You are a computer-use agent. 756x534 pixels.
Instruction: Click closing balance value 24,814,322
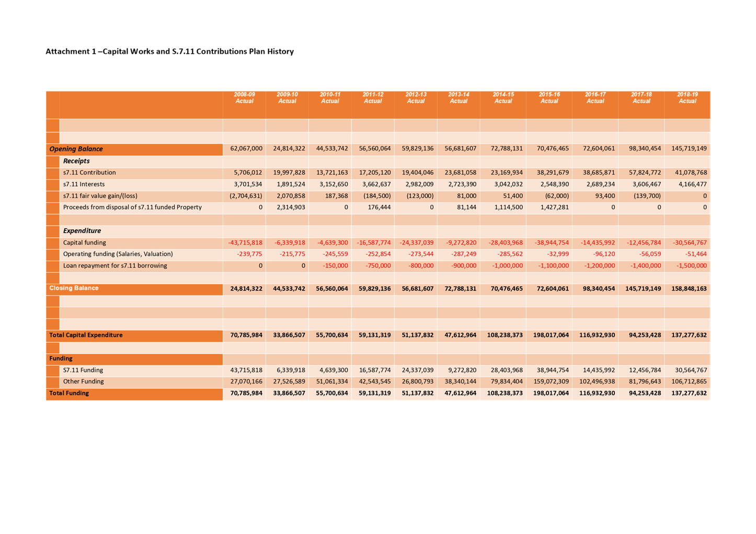246,288
